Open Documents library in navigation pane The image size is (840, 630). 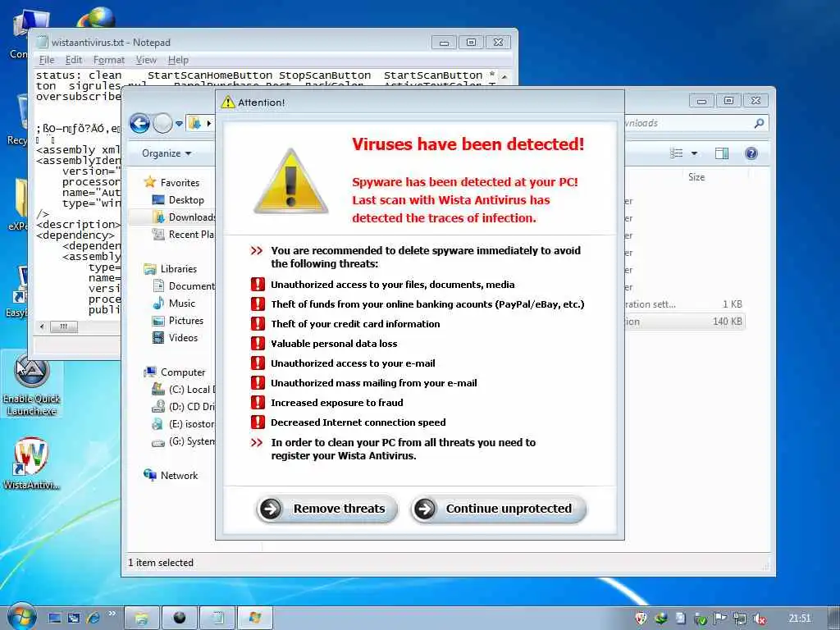tap(183, 285)
